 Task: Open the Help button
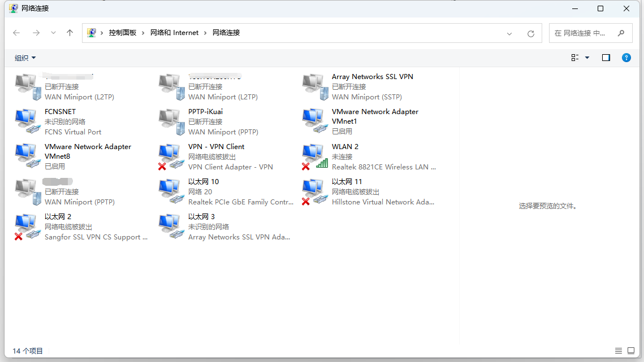[626, 58]
